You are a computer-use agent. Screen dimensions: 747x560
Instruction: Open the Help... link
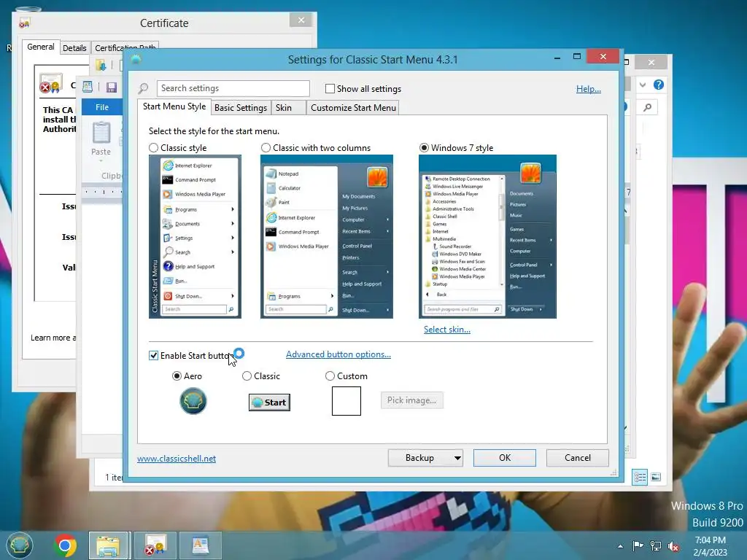pyautogui.click(x=589, y=88)
